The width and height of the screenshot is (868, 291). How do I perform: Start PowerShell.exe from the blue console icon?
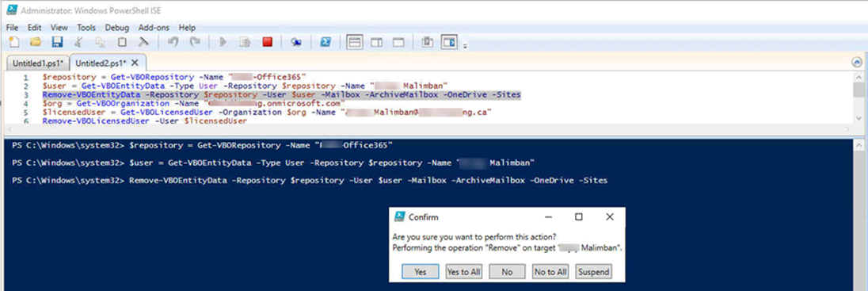tap(326, 42)
